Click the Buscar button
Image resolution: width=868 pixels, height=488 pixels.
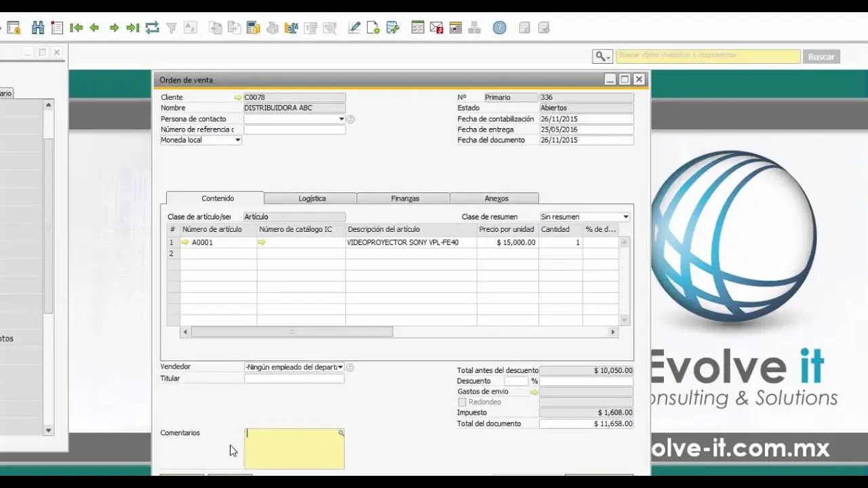click(x=821, y=56)
